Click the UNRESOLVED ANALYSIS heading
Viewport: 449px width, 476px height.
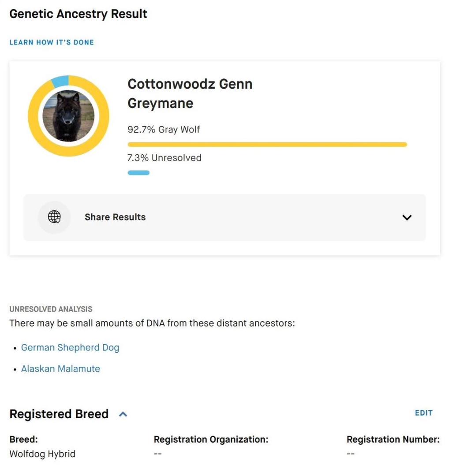(x=51, y=309)
